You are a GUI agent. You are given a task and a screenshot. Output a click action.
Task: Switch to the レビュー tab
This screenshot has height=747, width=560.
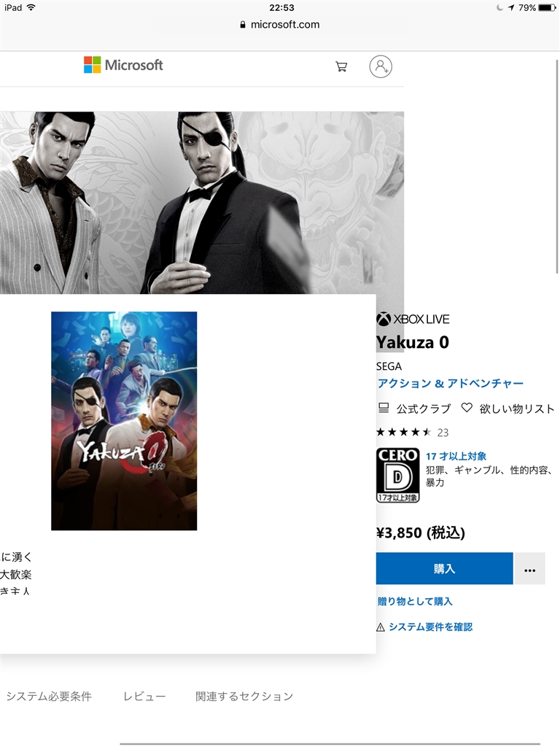pyautogui.click(x=144, y=697)
